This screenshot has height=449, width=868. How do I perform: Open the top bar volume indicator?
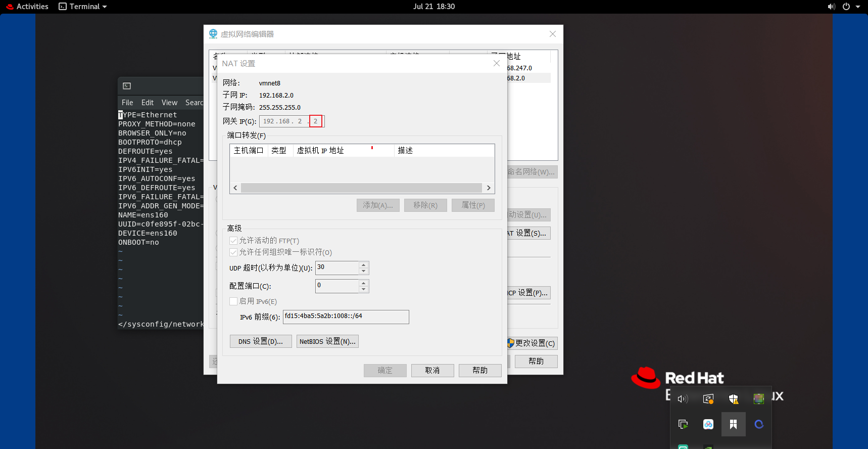[831, 7]
